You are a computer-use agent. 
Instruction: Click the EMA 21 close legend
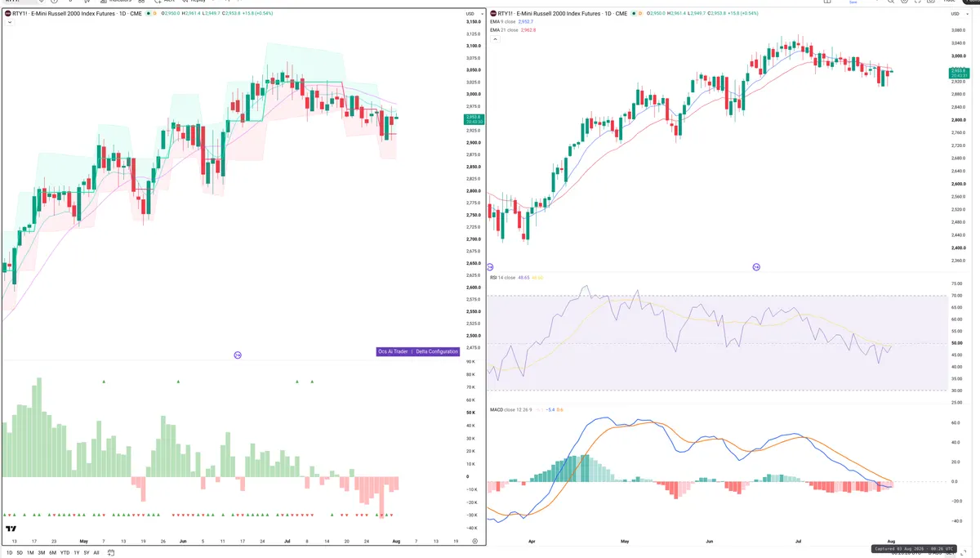tap(503, 30)
